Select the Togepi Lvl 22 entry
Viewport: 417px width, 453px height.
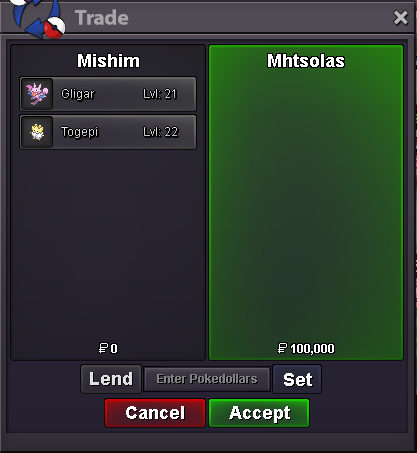108,132
